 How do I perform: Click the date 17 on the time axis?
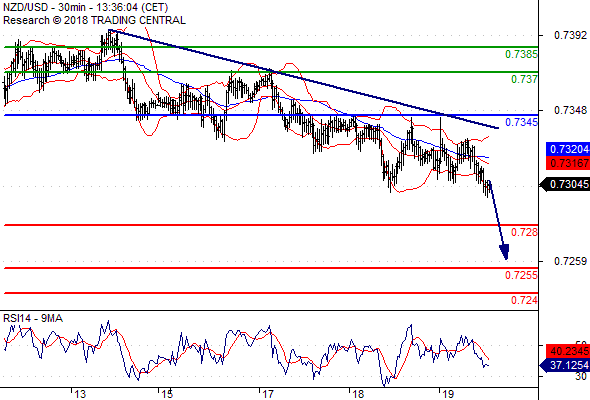[x=268, y=394]
